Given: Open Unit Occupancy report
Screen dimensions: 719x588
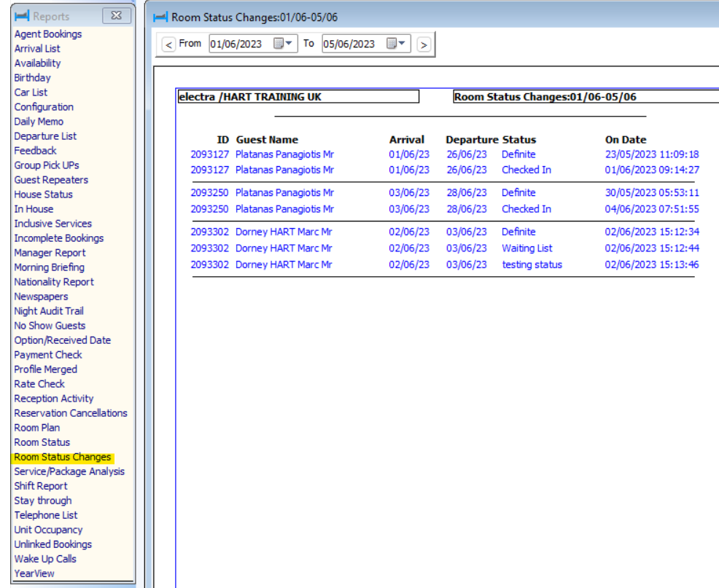Looking at the screenshot, I should coord(49,530).
